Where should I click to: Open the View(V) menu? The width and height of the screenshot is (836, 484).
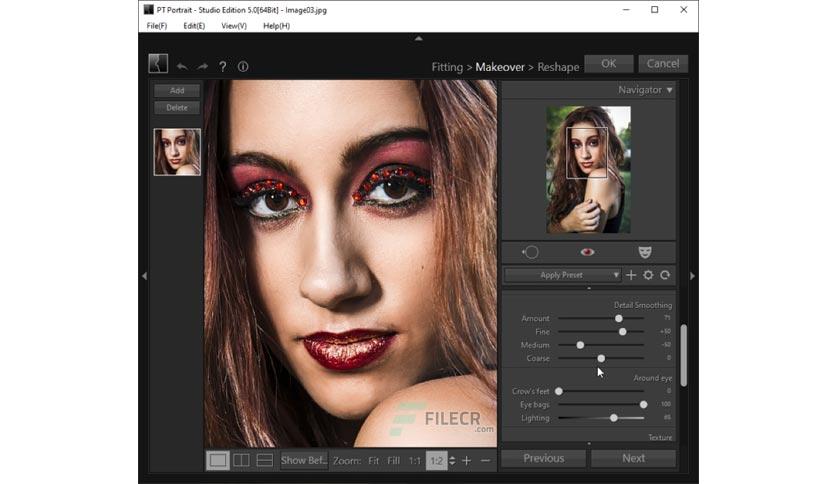(234, 26)
